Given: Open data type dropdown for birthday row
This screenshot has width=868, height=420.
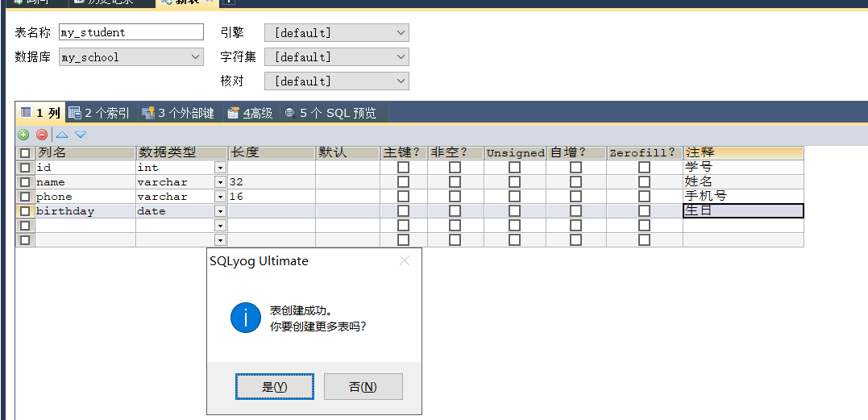Looking at the screenshot, I should tap(220, 211).
